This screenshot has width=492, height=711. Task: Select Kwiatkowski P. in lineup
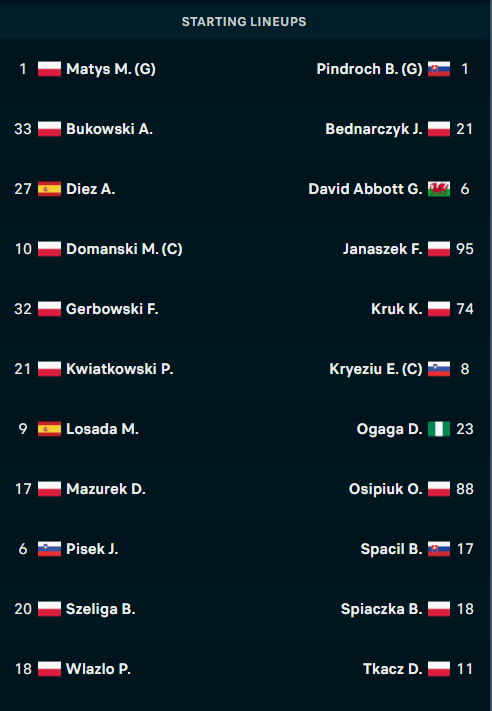120,369
